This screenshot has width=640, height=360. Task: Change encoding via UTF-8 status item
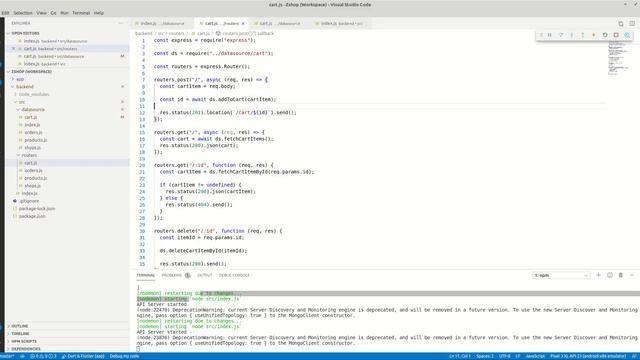(504, 356)
